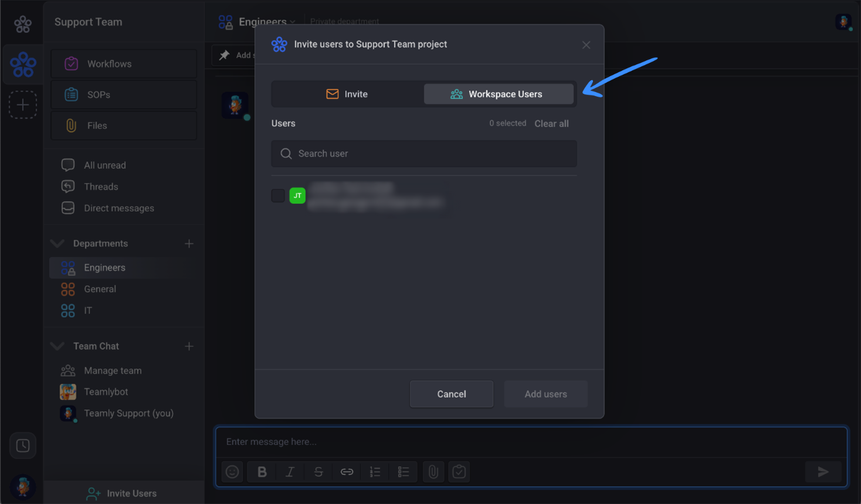Screen dimensions: 861x504
Task: Switch to the Invite tab
Action: (347, 94)
